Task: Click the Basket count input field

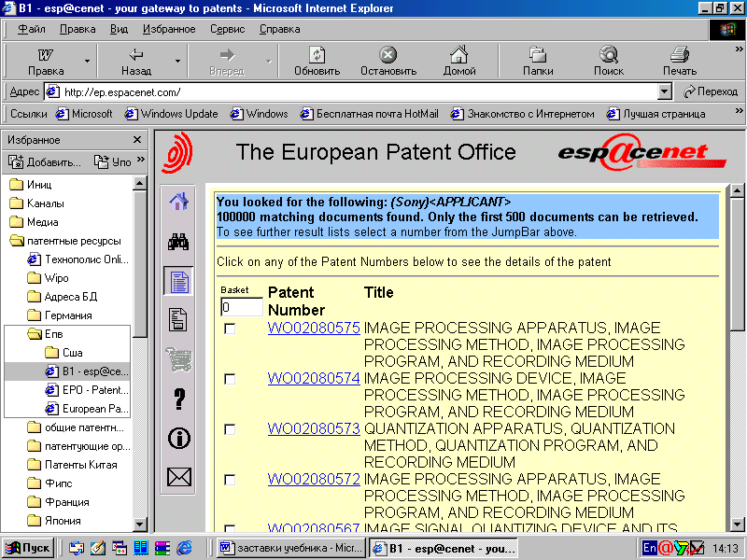Action: pos(242,307)
